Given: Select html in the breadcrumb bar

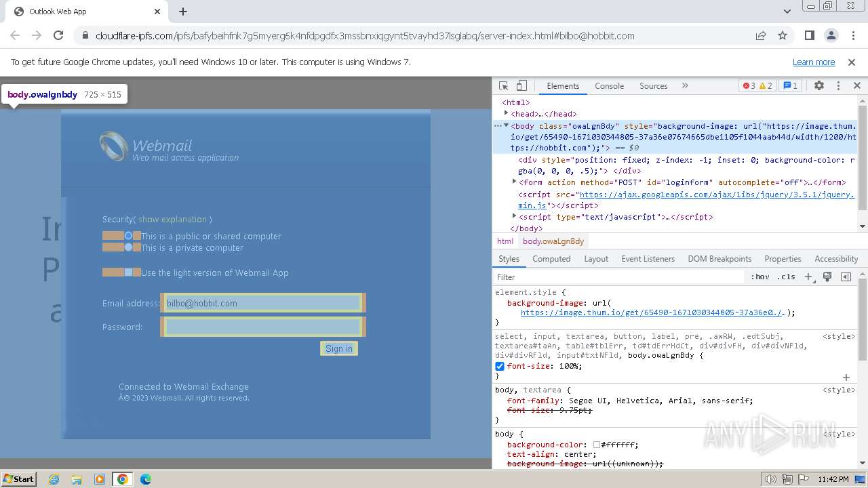Looking at the screenshot, I should click(x=505, y=241).
